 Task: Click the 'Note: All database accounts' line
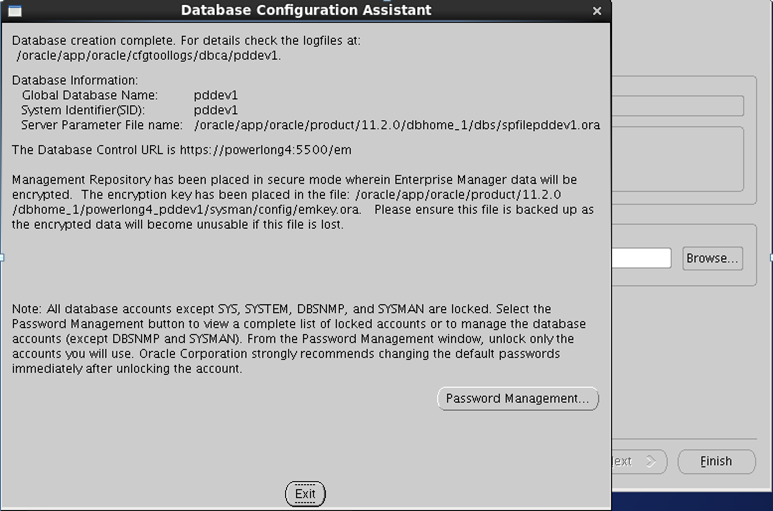click(x=281, y=309)
